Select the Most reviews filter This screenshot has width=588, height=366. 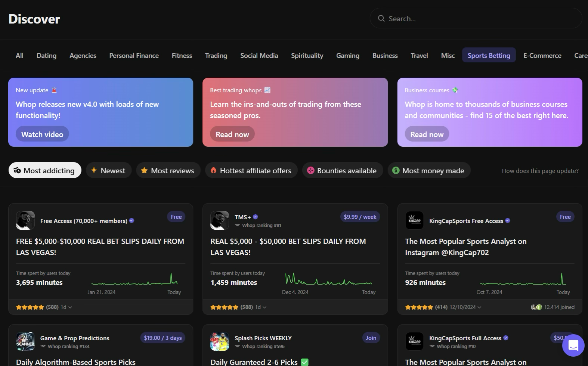pos(168,170)
